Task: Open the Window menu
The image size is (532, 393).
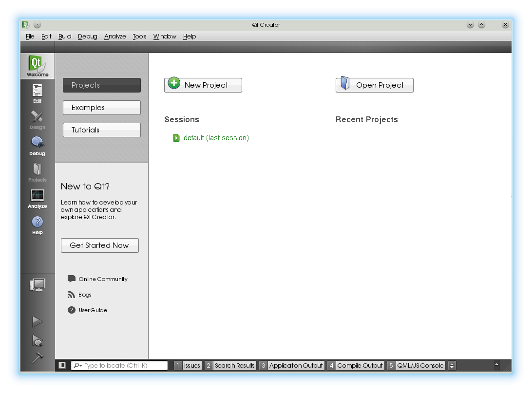Action: [165, 37]
